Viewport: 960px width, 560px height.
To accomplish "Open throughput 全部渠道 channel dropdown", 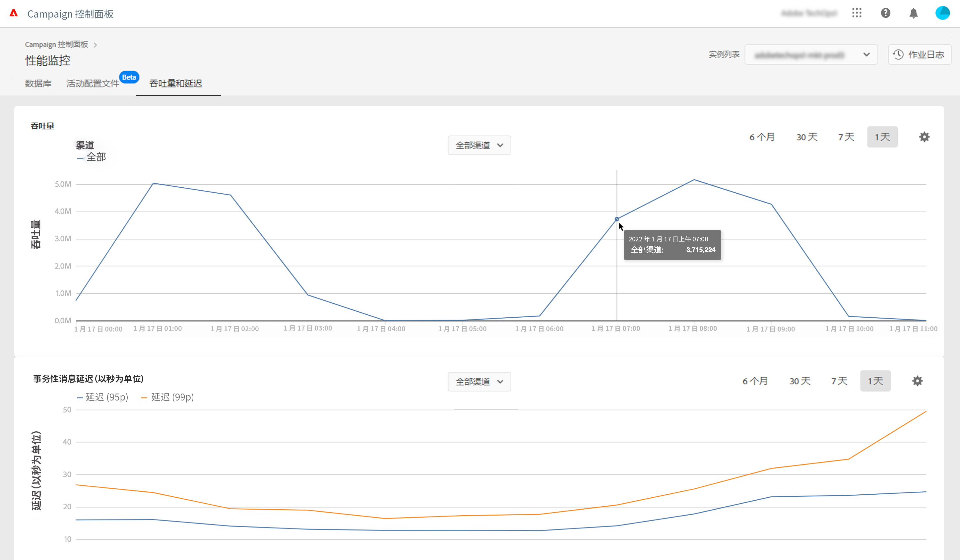I will (x=479, y=145).
